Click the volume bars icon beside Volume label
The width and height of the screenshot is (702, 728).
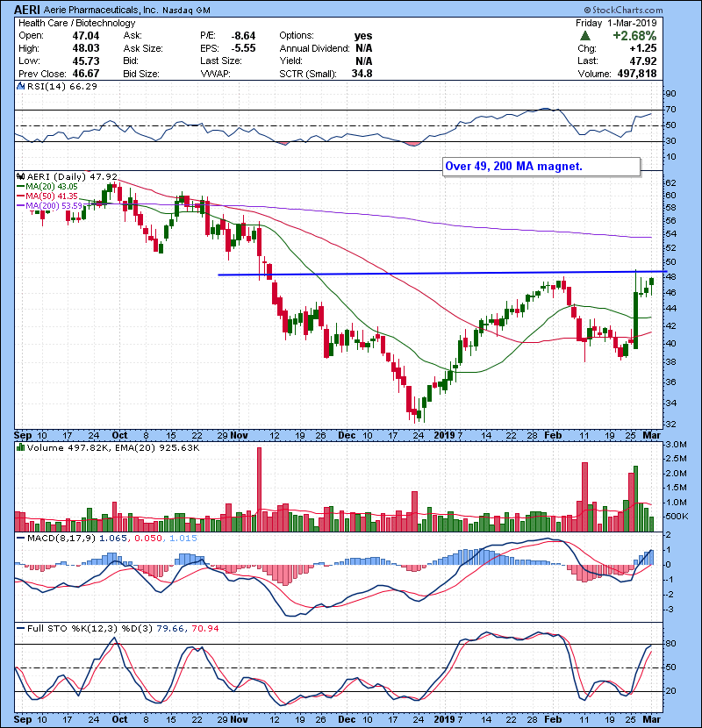[20, 447]
